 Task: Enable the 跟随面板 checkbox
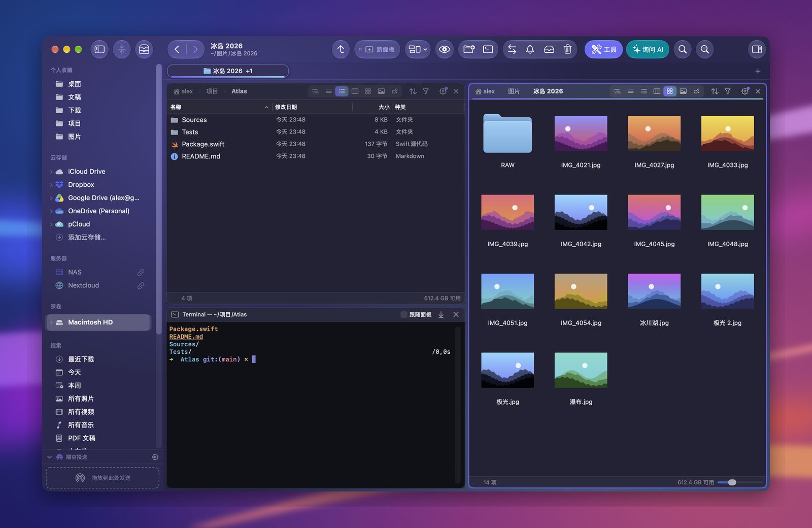coord(404,315)
